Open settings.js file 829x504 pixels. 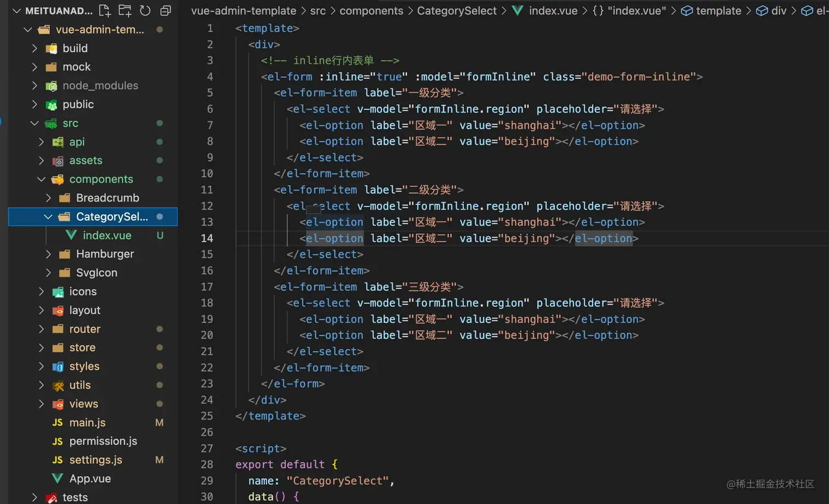tap(95, 460)
